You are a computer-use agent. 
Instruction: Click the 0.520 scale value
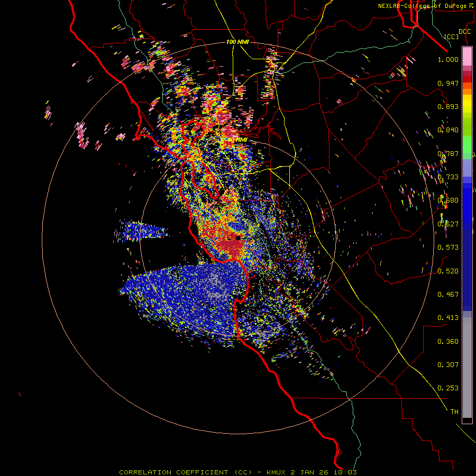(448, 271)
